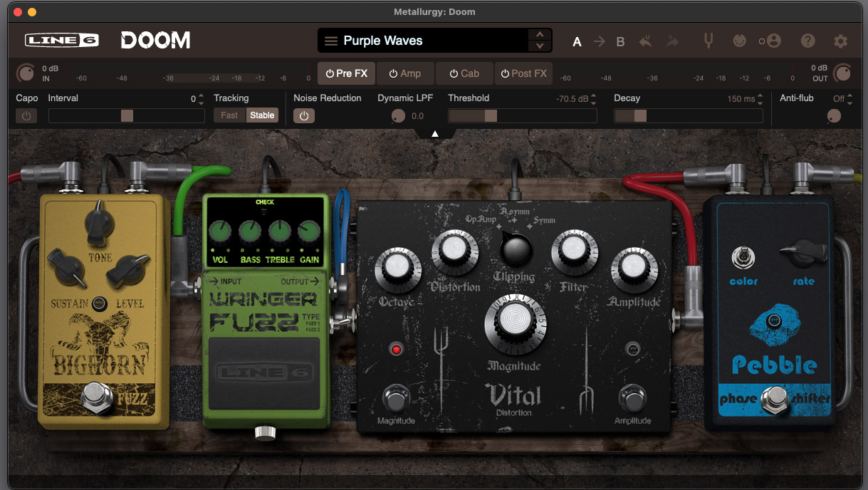
Task: Click the Vital red LED indicator
Action: [397, 349]
